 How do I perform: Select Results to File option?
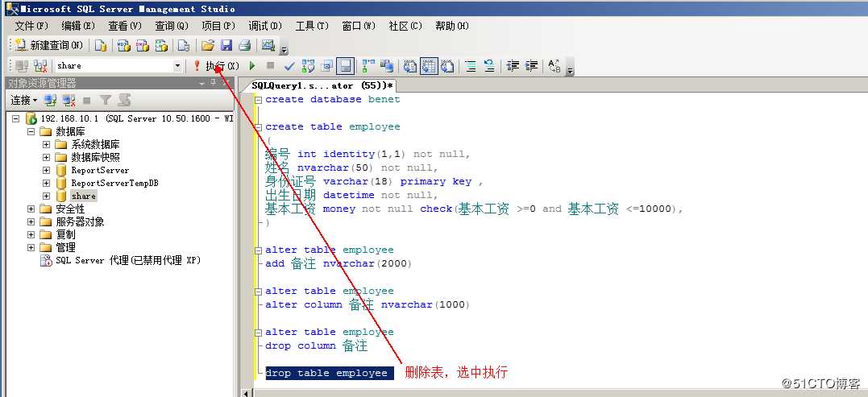(447, 66)
